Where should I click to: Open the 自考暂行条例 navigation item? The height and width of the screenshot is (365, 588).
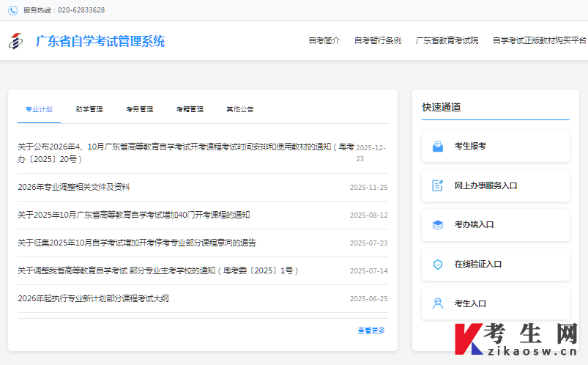click(378, 40)
